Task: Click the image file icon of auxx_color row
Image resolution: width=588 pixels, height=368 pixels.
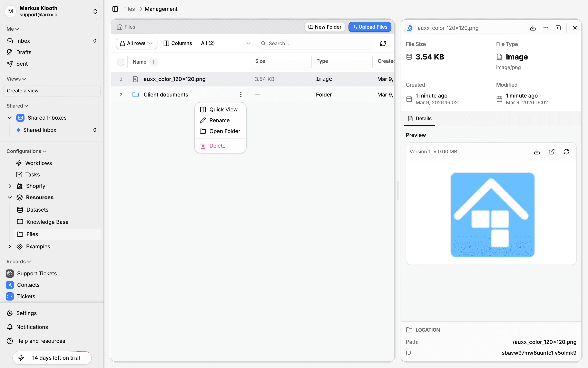Action: pos(136,79)
